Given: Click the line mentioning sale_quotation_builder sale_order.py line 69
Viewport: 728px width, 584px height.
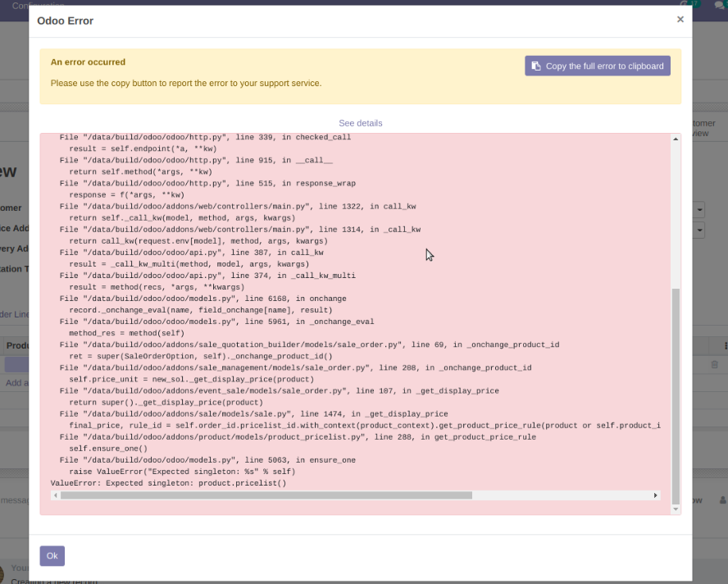Looking at the screenshot, I should pyautogui.click(x=309, y=344).
